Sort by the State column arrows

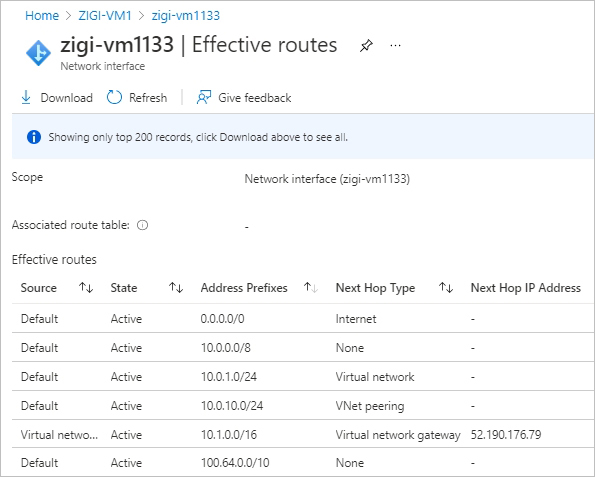pyautogui.click(x=176, y=288)
